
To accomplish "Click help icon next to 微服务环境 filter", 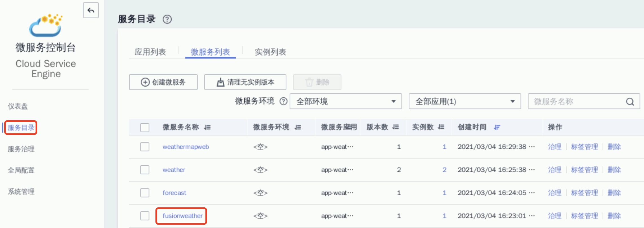I will tap(283, 101).
